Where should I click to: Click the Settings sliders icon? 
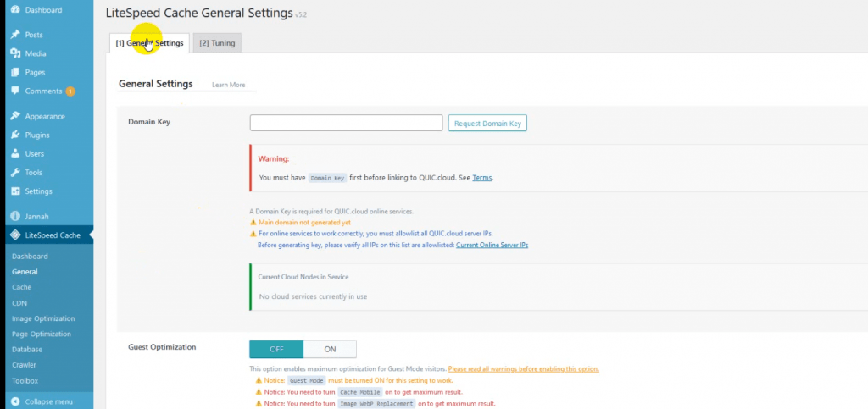tap(15, 191)
